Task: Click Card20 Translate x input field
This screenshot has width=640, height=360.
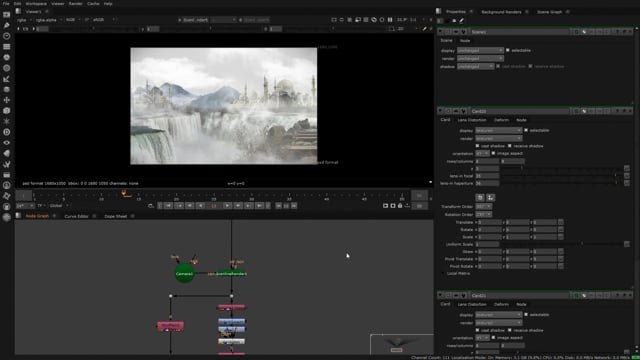Action: [x=489, y=222]
